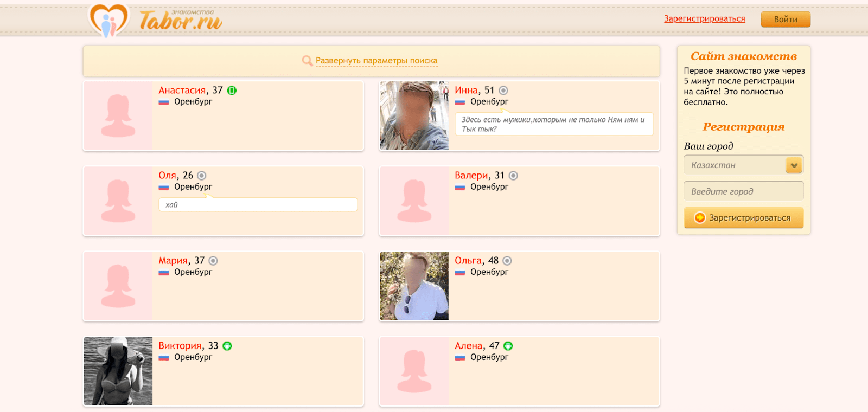Viewport: 868px width, 412px height.
Task: Click the Введите город input field
Action: point(743,191)
